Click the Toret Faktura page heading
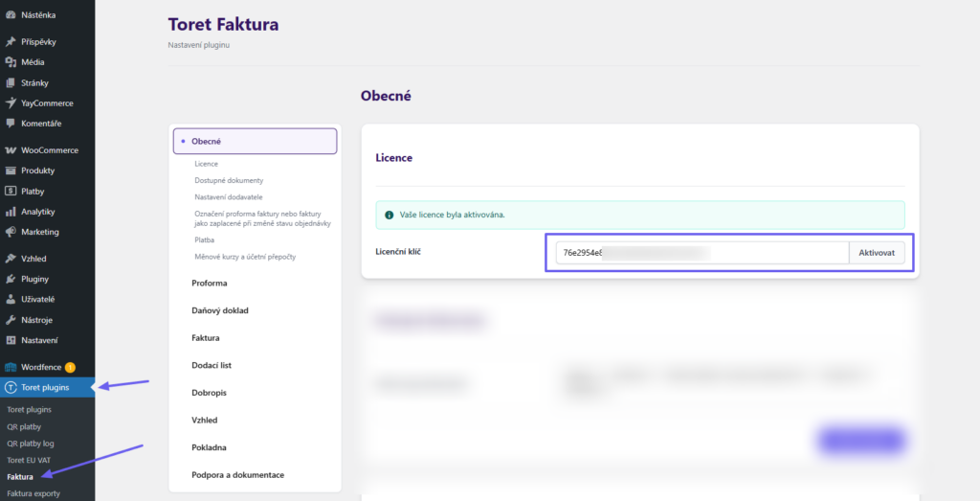 coord(224,24)
